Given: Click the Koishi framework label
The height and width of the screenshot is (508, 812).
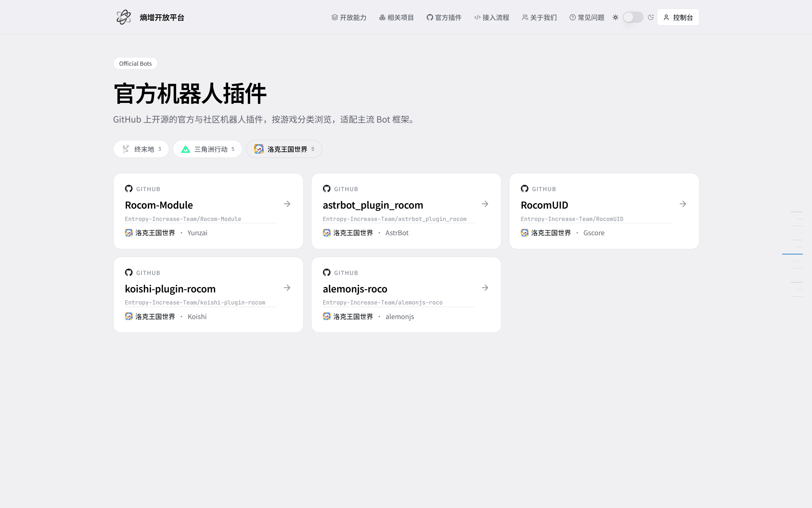Looking at the screenshot, I should tap(197, 317).
